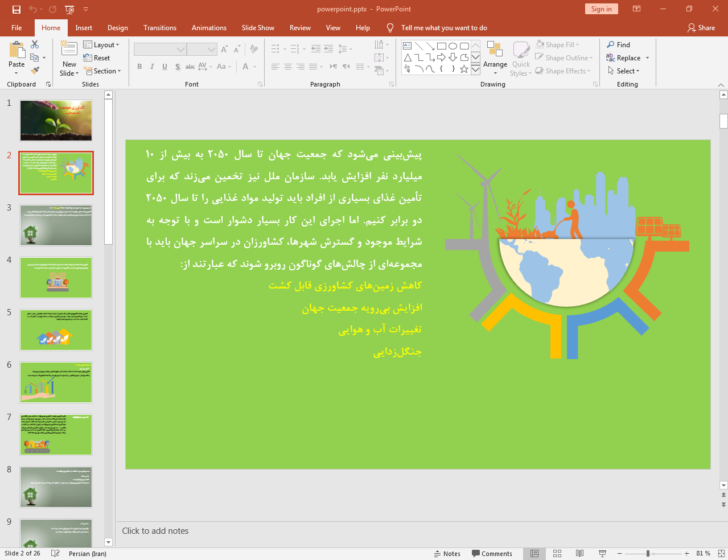Click the Tell me what you want to do field
Screen dimensions: 728x560
[444, 27]
